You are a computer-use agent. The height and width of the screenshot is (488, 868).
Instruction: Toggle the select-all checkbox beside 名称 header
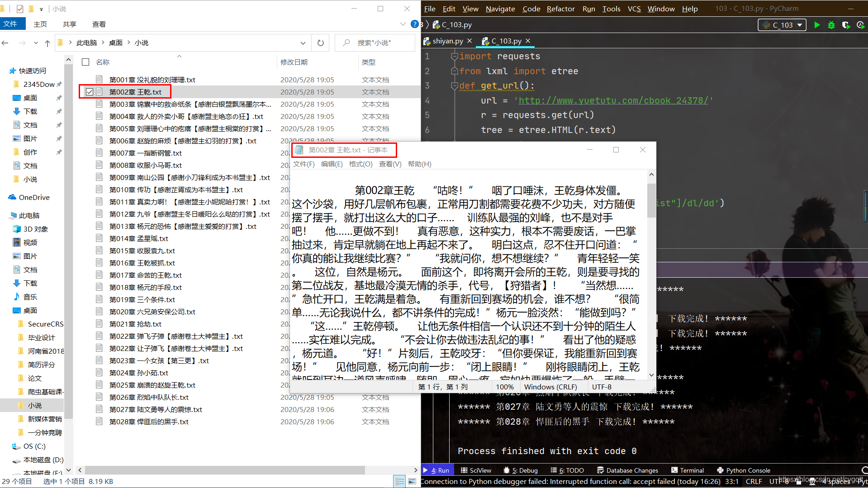pos(85,62)
